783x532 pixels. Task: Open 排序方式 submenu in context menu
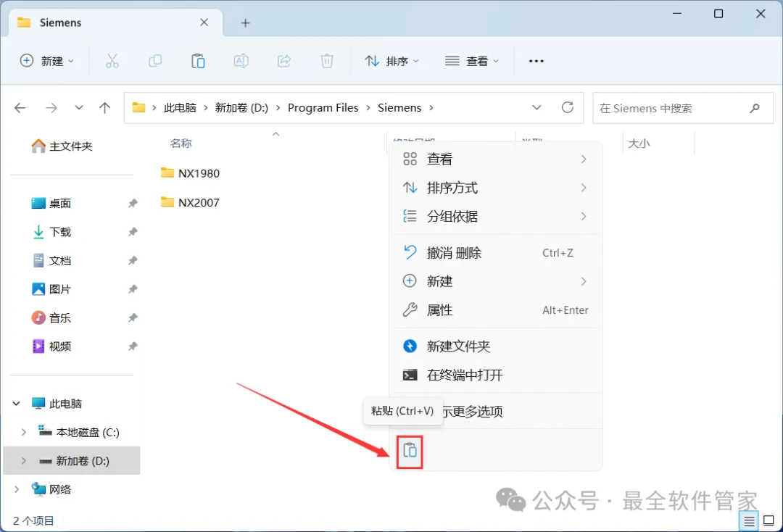495,188
